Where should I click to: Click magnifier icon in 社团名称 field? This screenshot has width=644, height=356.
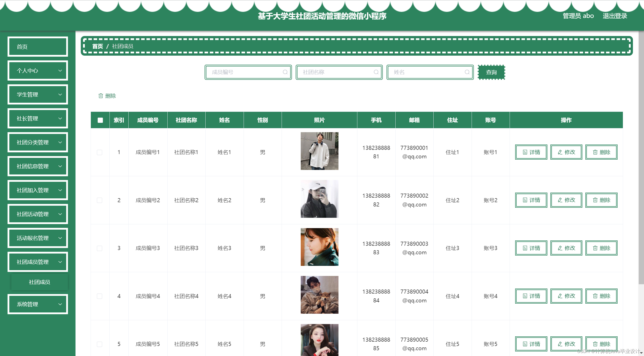(376, 72)
